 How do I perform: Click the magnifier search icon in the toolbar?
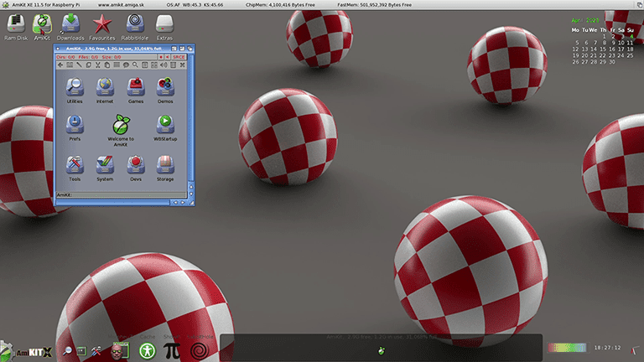coord(135,65)
